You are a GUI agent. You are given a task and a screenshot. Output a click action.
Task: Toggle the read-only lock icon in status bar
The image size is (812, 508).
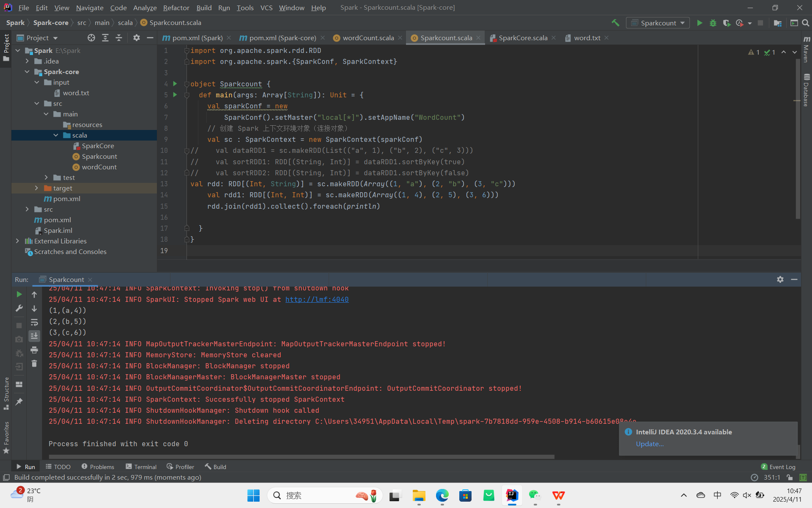click(790, 477)
